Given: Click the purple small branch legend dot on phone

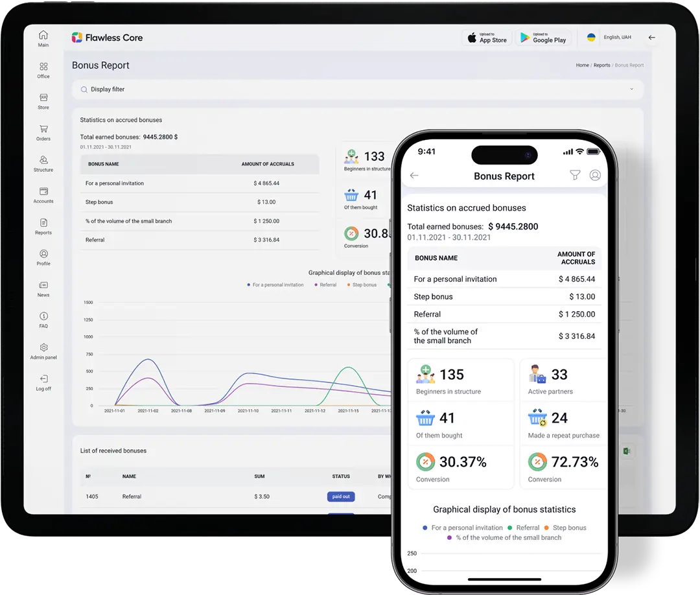Looking at the screenshot, I should (450, 537).
